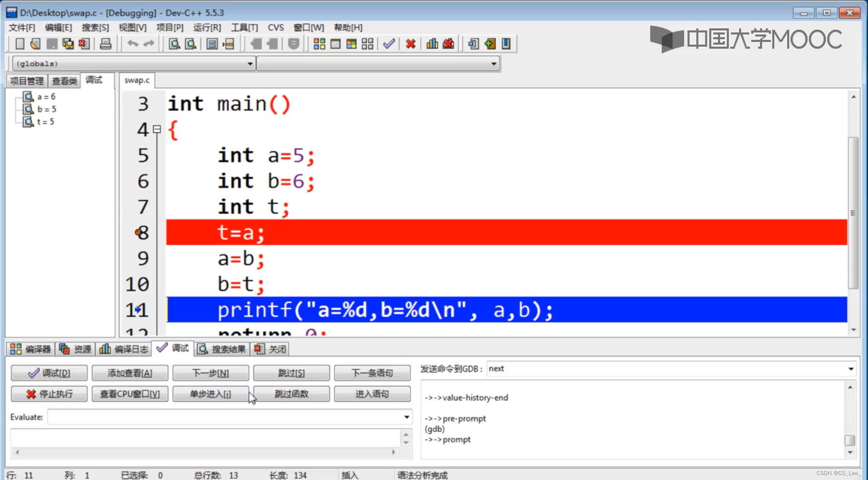Click the Profile Analysis bar chart icon
868x480 pixels.
pos(432,44)
